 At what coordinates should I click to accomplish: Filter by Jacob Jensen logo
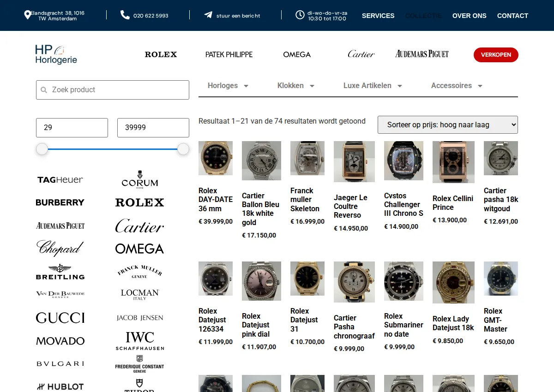point(139,318)
